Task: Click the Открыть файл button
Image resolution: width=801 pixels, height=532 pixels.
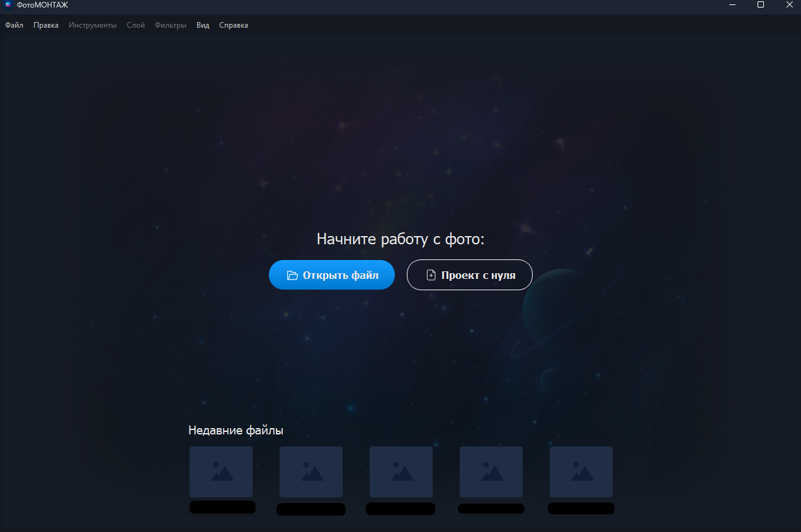Action: 332,275
